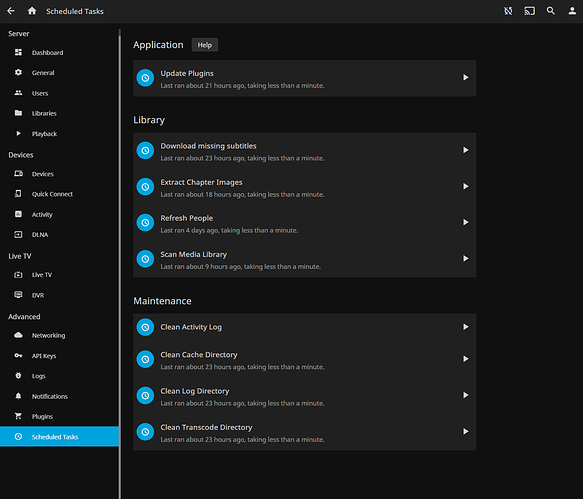583x499 pixels.
Task: Click the Notifications bell icon
Action: (18, 396)
